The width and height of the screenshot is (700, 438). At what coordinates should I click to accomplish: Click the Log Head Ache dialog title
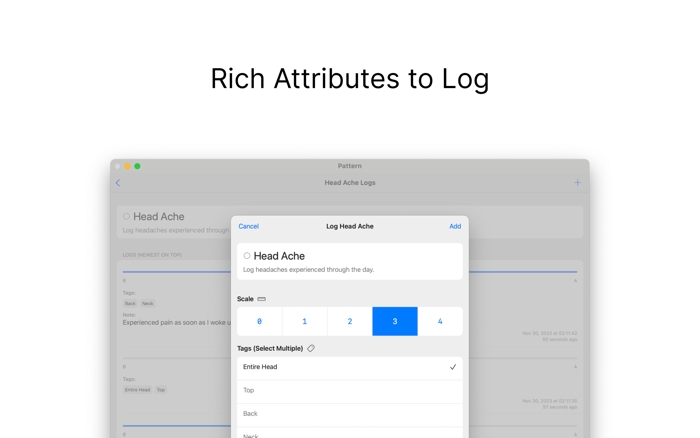coord(350,226)
